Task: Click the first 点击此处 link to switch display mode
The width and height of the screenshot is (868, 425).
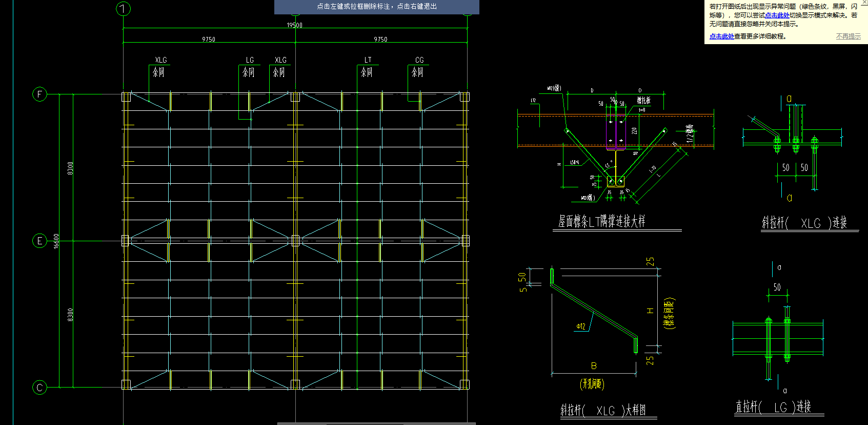Action: pos(777,15)
